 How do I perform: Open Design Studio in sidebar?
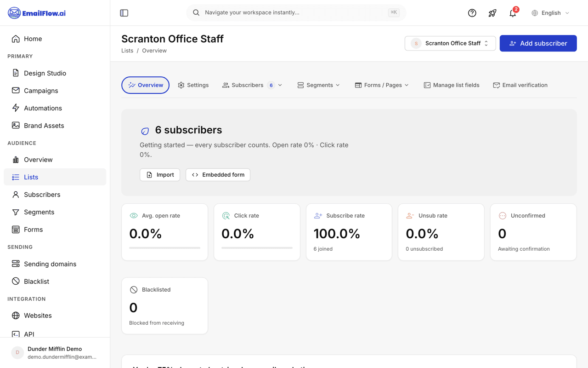pyautogui.click(x=55, y=73)
